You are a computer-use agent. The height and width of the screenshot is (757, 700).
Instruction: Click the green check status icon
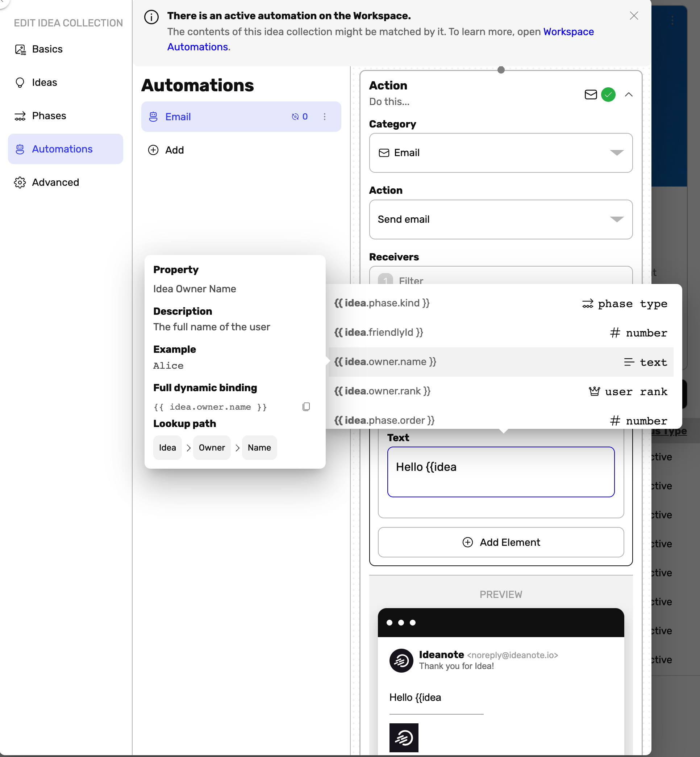(x=608, y=95)
